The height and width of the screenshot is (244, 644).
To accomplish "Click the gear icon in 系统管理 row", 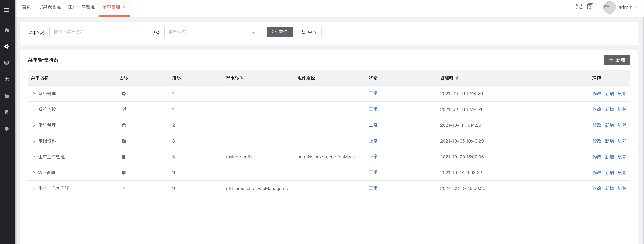I will tap(124, 94).
